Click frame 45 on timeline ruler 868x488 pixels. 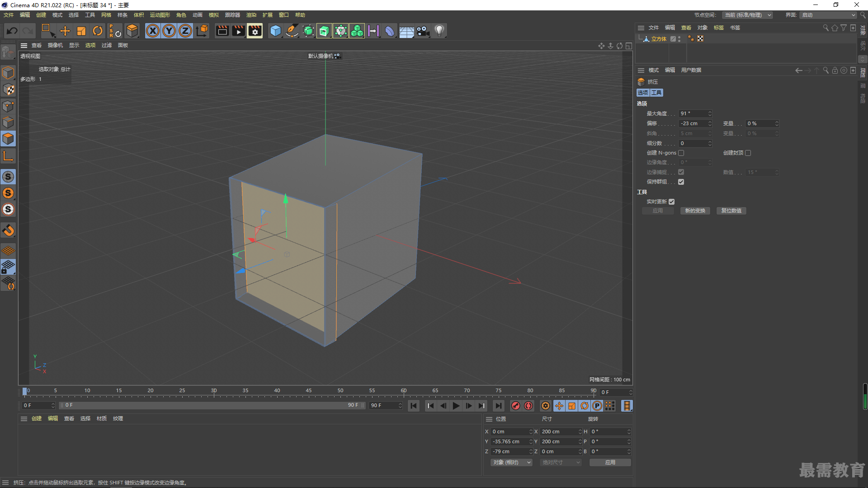(x=309, y=391)
